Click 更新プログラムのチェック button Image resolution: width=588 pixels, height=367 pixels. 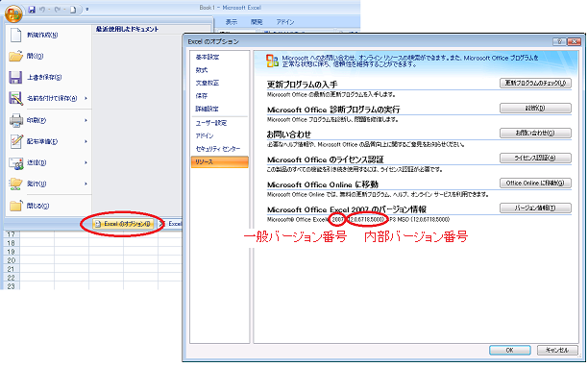click(x=535, y=84)
